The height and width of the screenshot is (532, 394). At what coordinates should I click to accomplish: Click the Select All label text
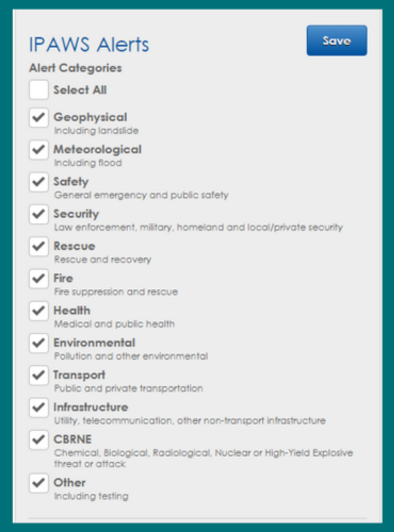pyautogui.click(x=80, y=90)
